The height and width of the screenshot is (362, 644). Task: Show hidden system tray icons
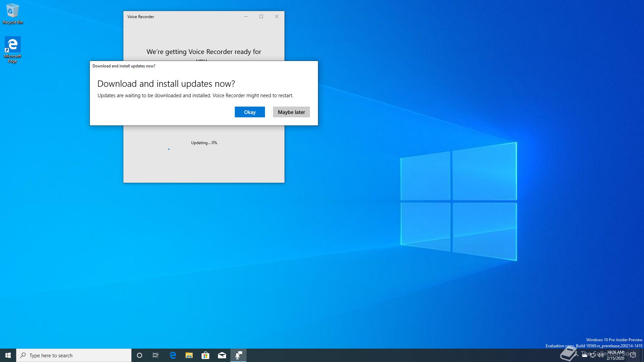[577, 355]
